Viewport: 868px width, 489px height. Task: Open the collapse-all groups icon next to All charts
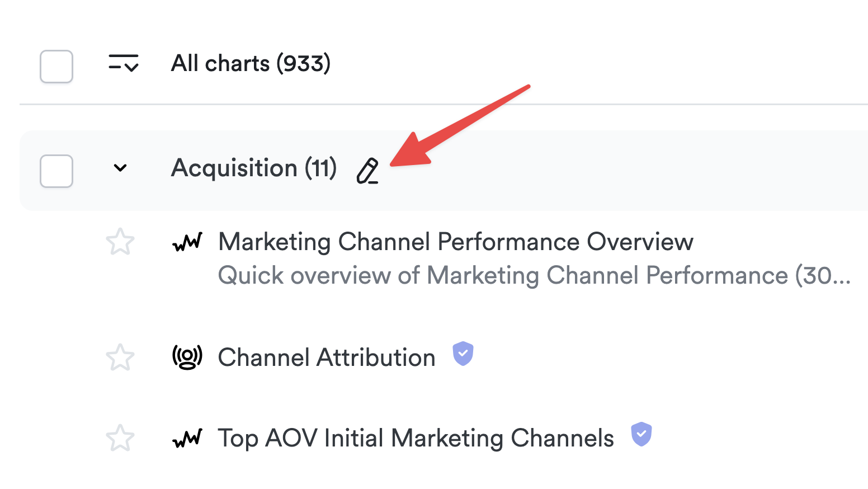123,63
